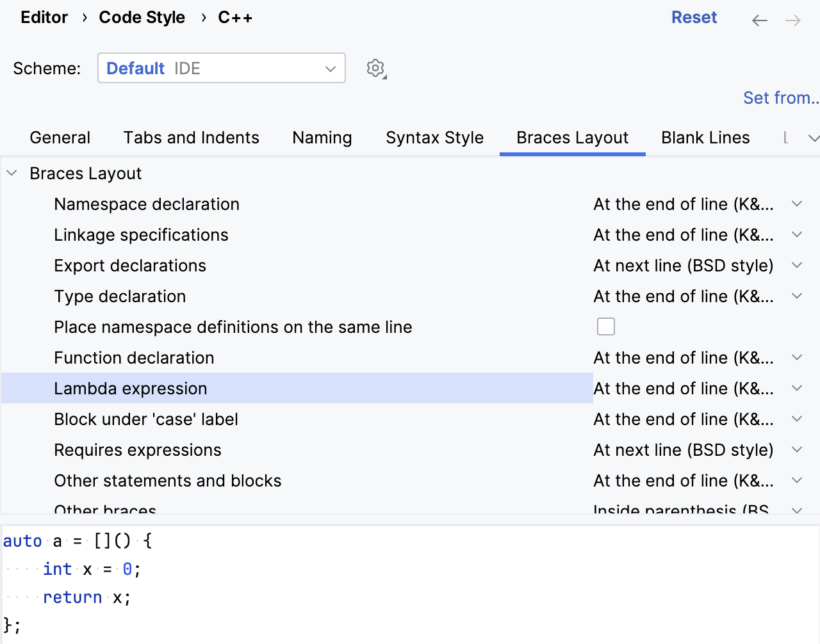
Task: Collapse the Braces Layout section
Action: pos(10,172)
